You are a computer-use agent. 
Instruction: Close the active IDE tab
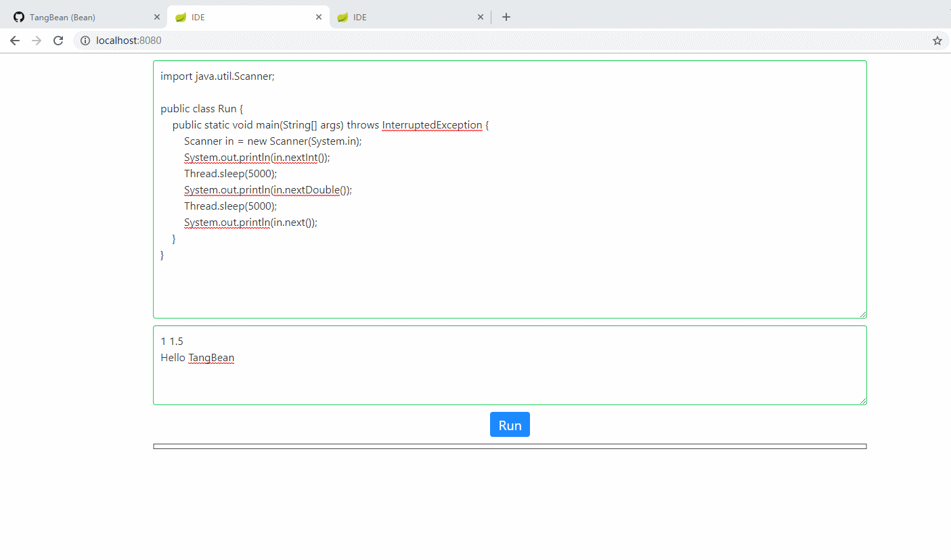coord(318,16)
